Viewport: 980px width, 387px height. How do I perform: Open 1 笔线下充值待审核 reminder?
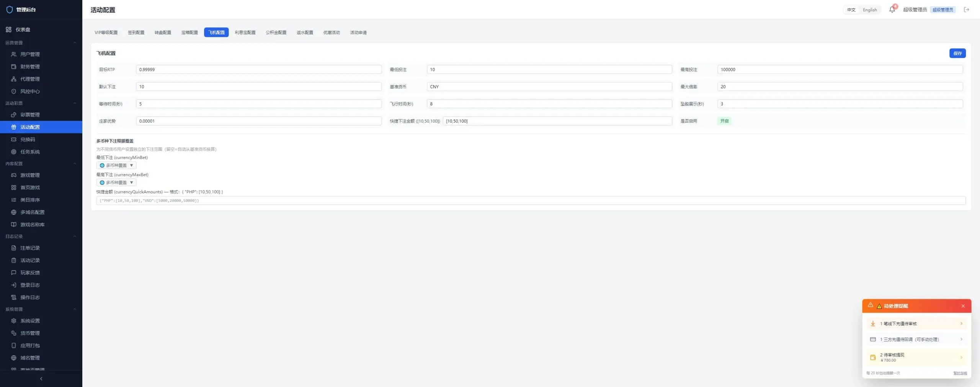[916, 324]
